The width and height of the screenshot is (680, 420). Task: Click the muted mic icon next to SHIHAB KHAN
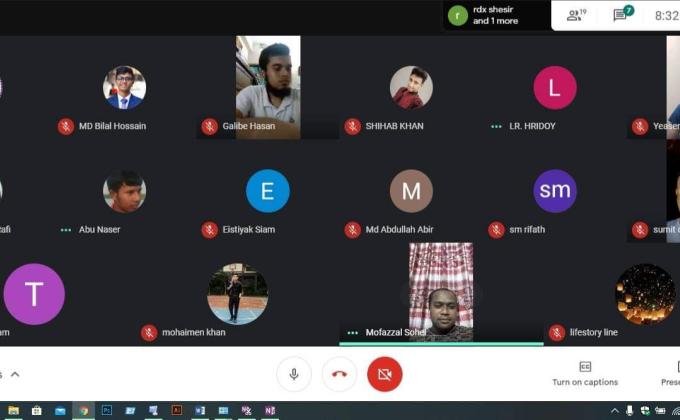[353, 126]
